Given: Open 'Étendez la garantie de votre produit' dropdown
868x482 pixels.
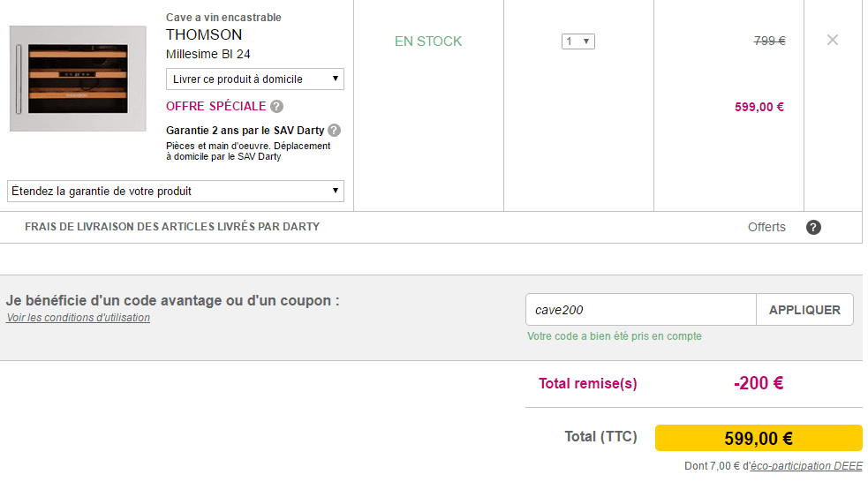Looking at the screenshot, I should 176,191.
